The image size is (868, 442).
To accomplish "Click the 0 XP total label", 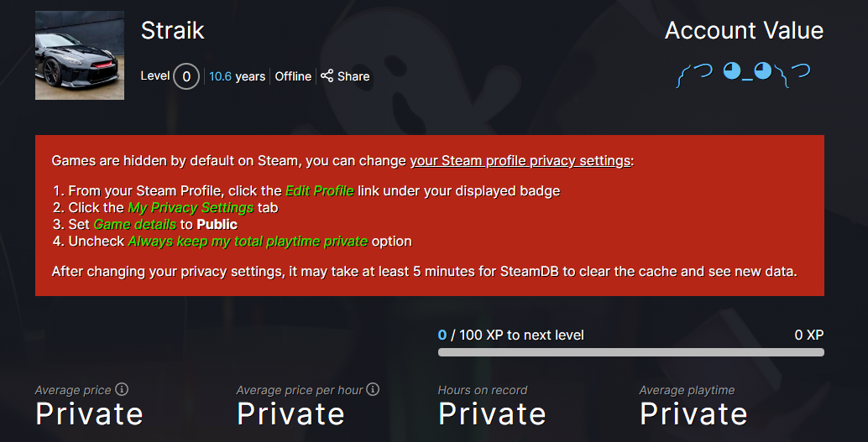I will tap(808, 335).
